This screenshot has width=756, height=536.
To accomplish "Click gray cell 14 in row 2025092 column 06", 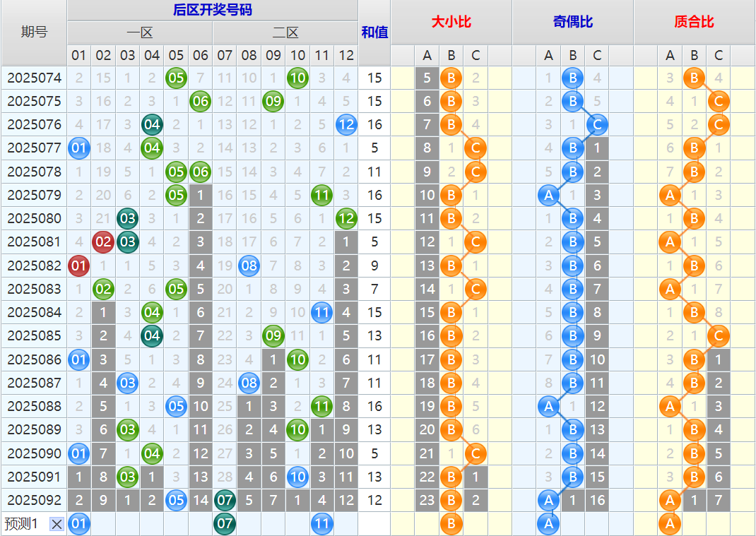I will [x=200, y=500].
